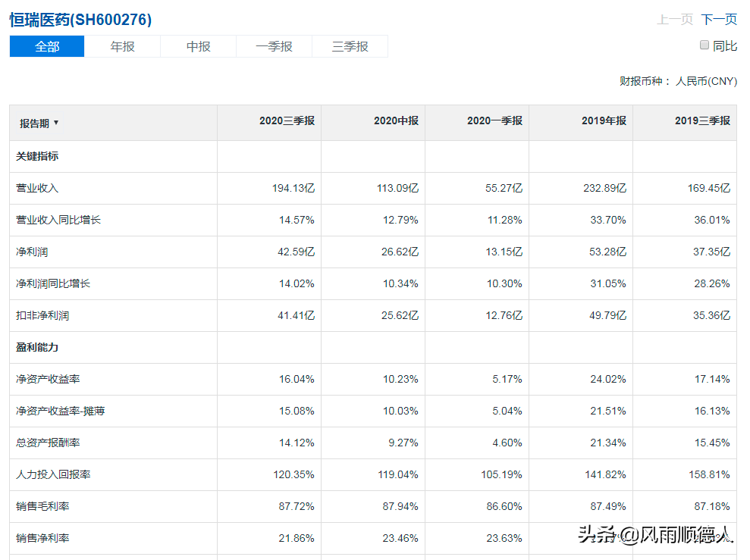Open the 报告期 sort dropdown arrow
Screen dimensions: 750x560
pyautogui.click(x=56, y=123)
